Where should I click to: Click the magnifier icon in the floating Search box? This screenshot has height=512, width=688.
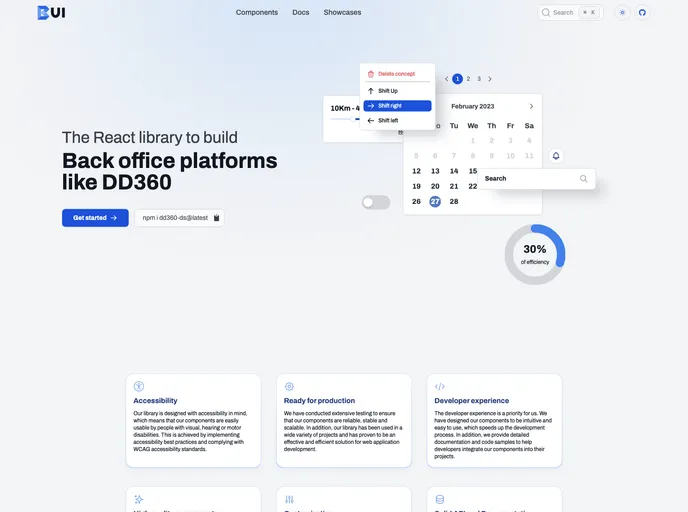pyautogui.click(x=583, y=179)
